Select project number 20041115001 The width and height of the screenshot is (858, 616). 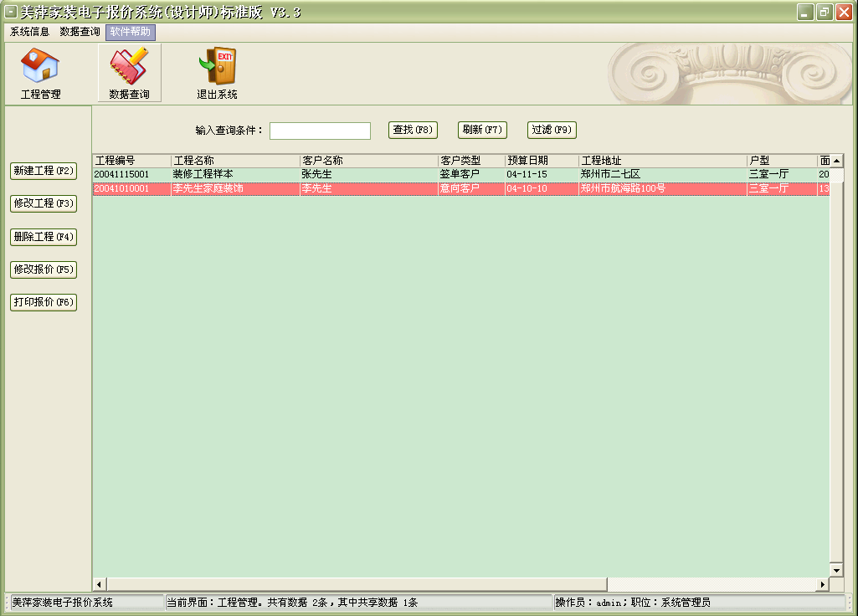(132, 175)
